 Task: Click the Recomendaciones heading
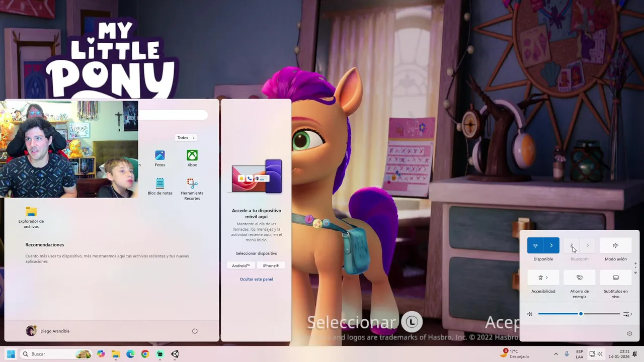pyautogui.click(x=45, y=245)
